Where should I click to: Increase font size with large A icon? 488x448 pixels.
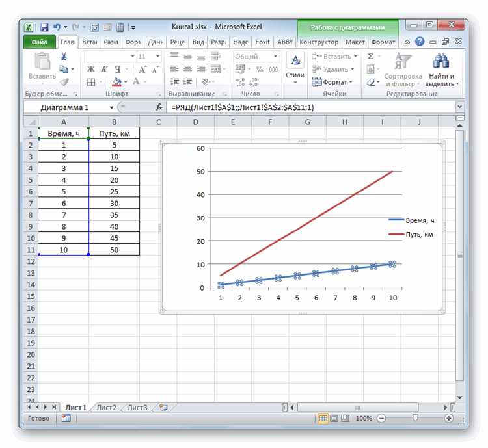142,70
